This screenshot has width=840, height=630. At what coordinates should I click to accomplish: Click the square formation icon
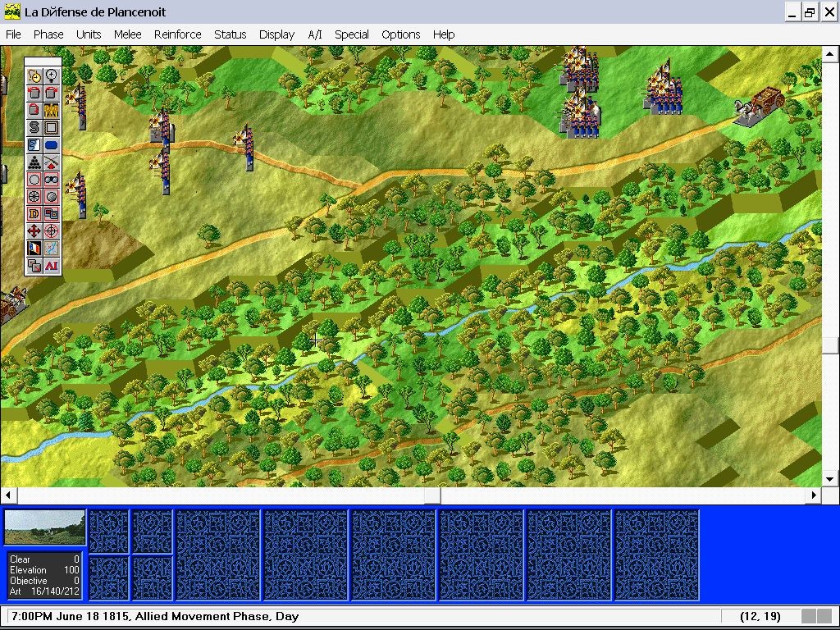[x=52, y=127]
